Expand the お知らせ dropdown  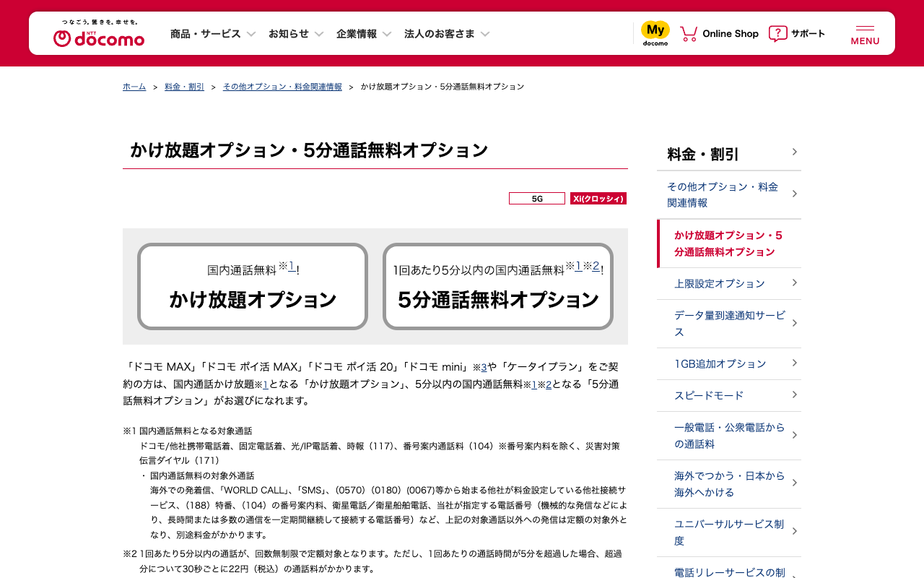tap(296, 33)
